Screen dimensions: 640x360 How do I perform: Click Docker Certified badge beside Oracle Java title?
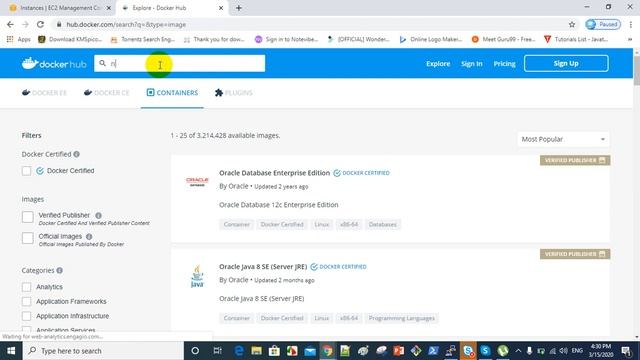coord(338,267)
